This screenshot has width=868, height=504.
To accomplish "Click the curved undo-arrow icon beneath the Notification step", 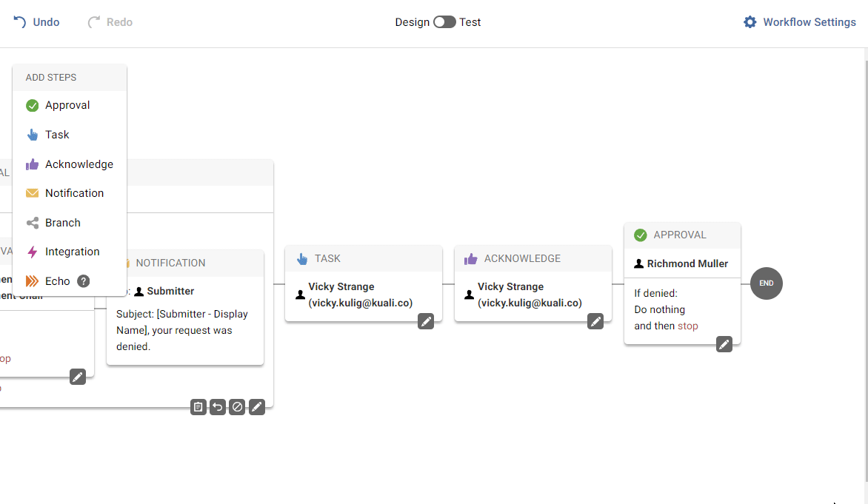I will (217, 406).
